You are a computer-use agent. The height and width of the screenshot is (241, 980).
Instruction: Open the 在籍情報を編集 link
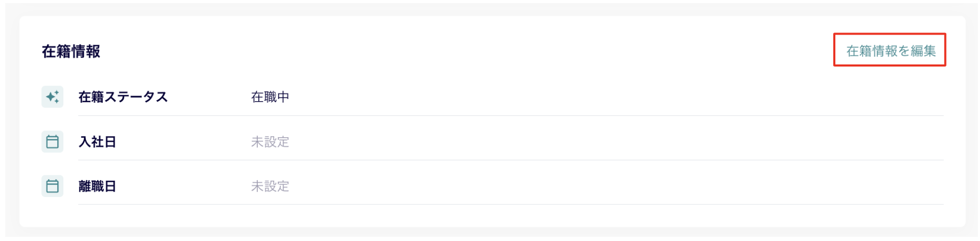click(891, 51)
